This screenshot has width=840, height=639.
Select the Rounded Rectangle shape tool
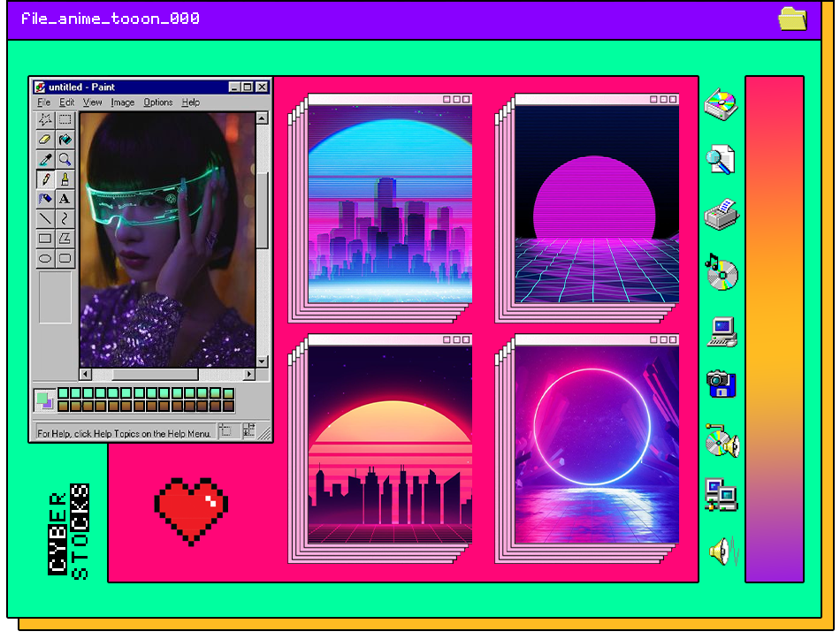[x=65, y=258]
